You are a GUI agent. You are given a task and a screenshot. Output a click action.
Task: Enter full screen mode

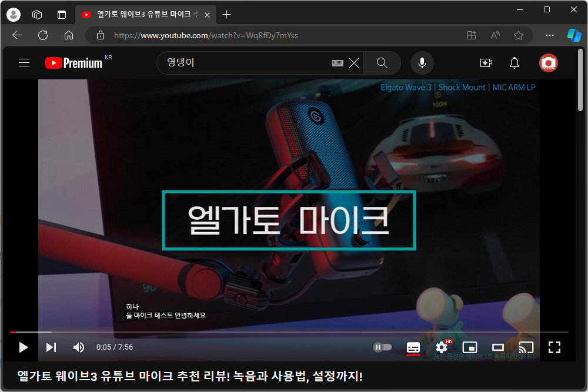(x=554, y=347)
